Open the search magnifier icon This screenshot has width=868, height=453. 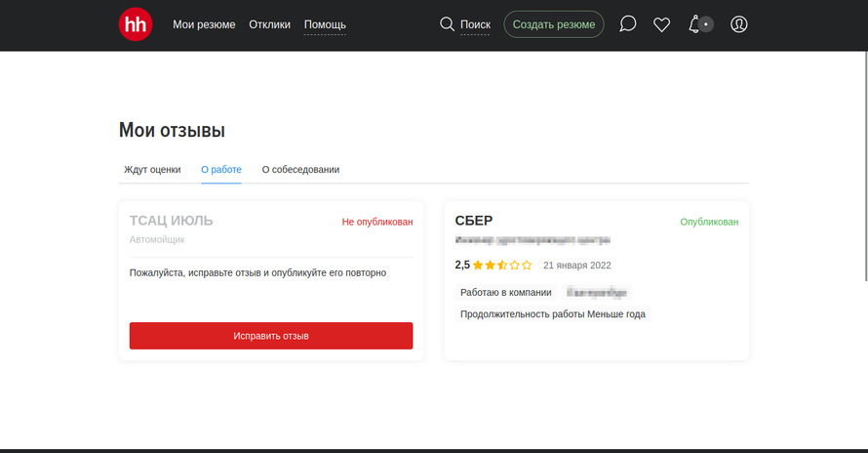pyautogui.click(x=447, y=23)
